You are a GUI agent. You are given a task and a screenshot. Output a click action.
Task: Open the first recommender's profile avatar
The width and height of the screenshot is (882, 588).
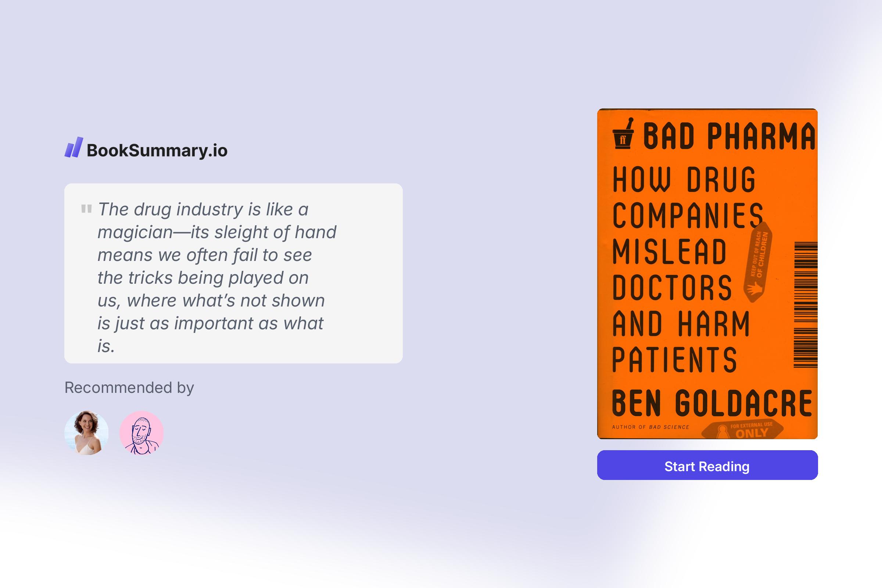[x=87, y=433]
